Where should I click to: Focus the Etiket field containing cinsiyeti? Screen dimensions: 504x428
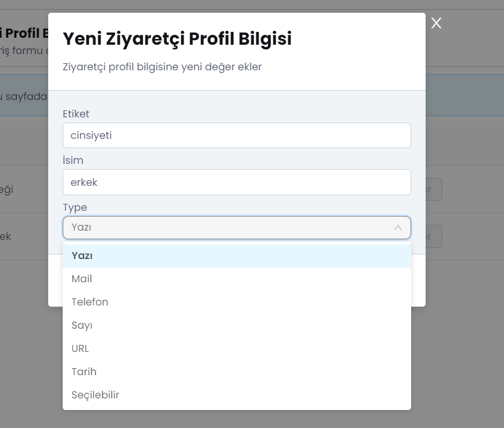tap(236, 135)
